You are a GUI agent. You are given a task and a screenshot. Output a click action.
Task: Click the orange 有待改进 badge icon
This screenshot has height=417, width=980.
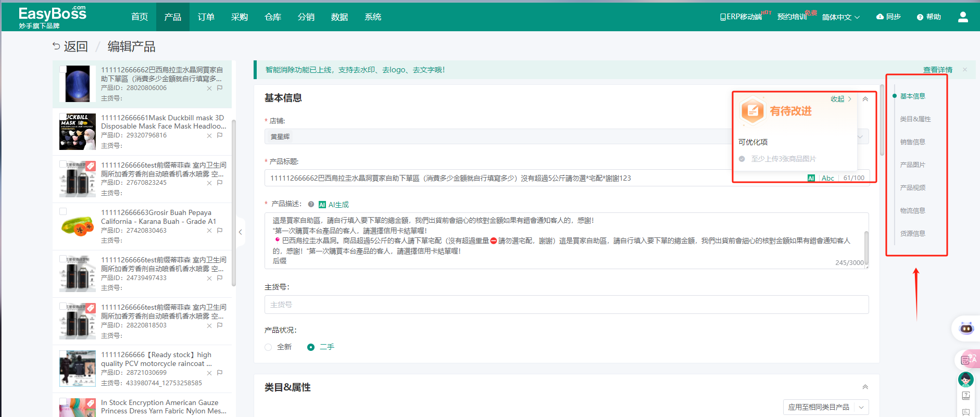(752, 110)
